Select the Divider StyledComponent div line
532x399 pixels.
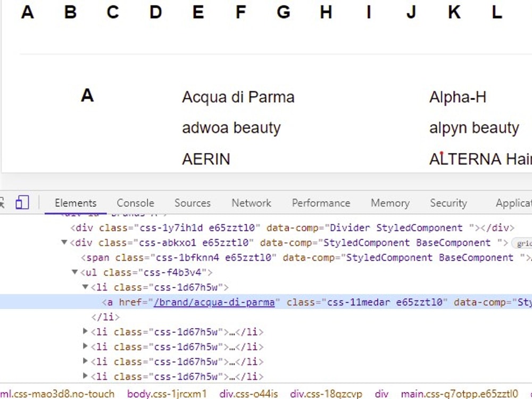tap(293, 228)
